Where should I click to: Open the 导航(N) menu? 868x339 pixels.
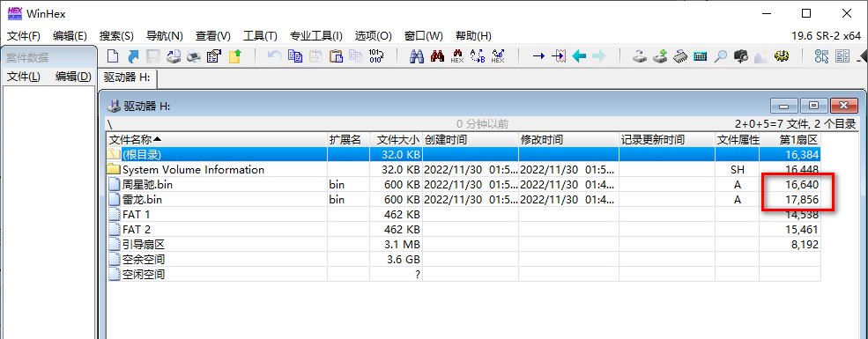point(165,36)
